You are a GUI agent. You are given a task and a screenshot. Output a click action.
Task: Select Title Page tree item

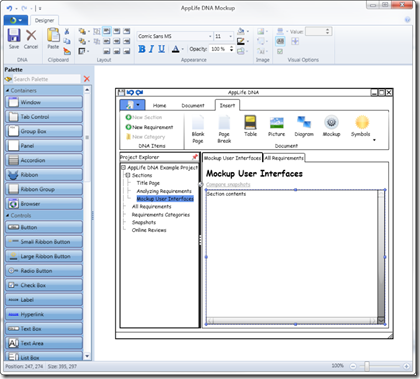[148, 183]
